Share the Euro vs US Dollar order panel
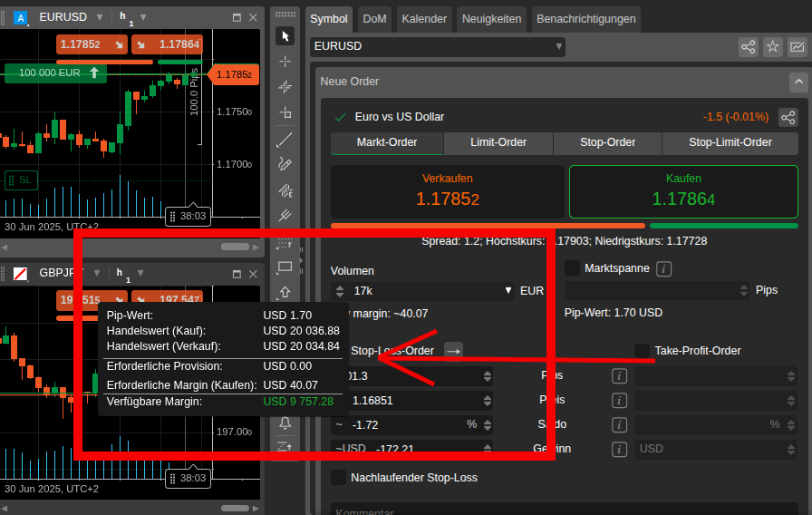The height and width of the screenshot is (515, 812). coord(788,117)
